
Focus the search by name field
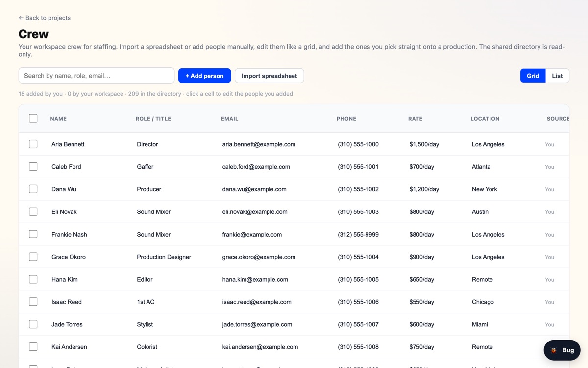97,76
